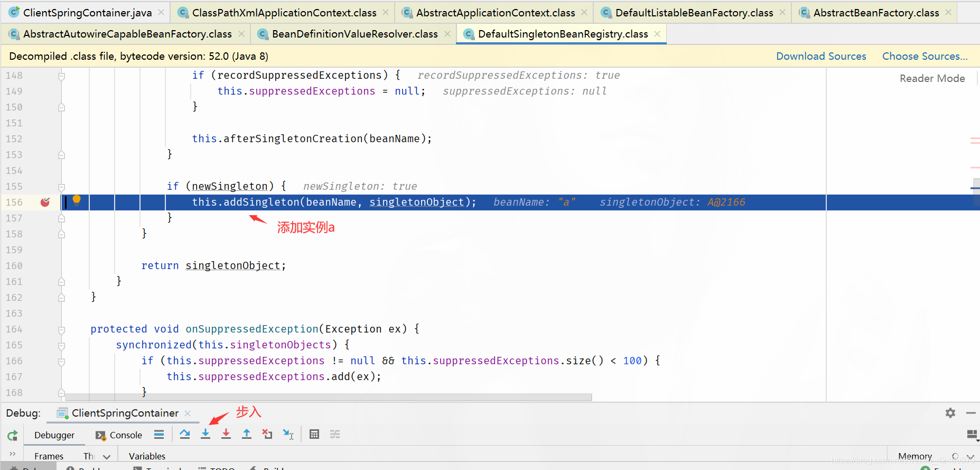980x470 pixels.
Task: Click the singletonObject variable in return statement
Action: point(232,265)
